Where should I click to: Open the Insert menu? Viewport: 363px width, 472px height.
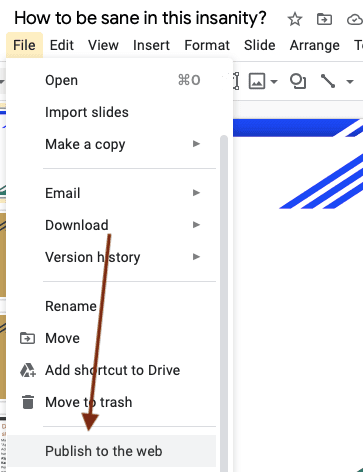(151, 45)
